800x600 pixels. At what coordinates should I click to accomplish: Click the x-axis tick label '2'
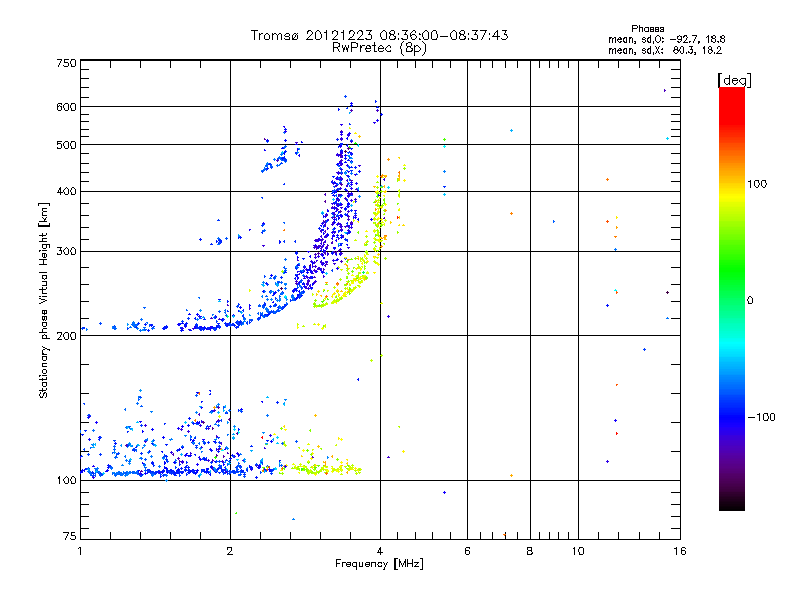[x=230, y=551]
